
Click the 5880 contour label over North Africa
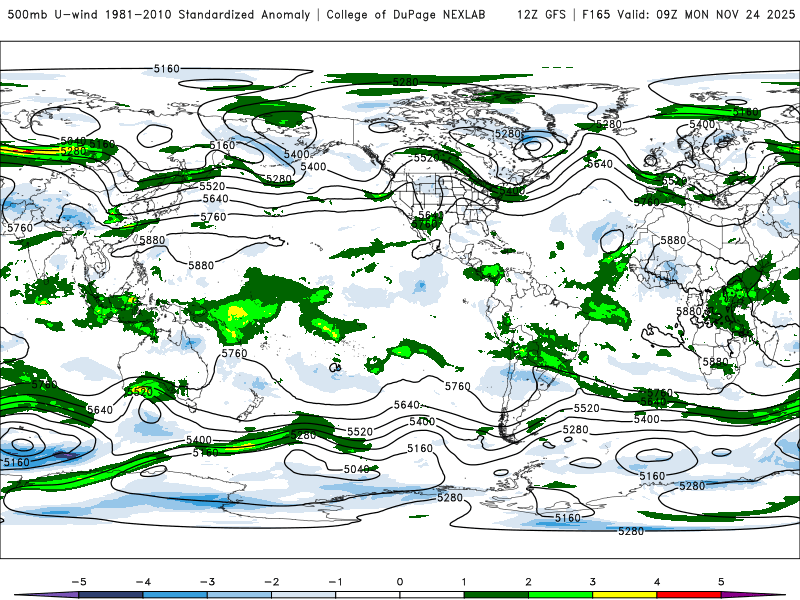click(673, 240)
